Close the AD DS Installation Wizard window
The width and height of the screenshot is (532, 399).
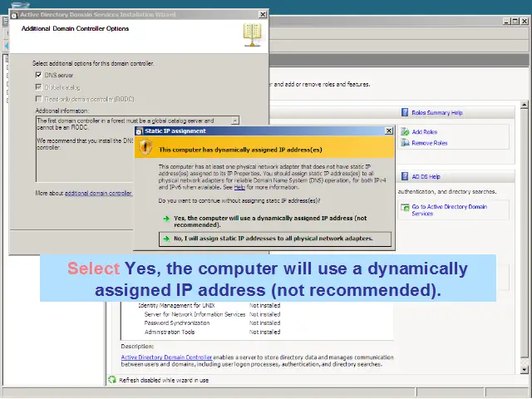click(263, 14)
